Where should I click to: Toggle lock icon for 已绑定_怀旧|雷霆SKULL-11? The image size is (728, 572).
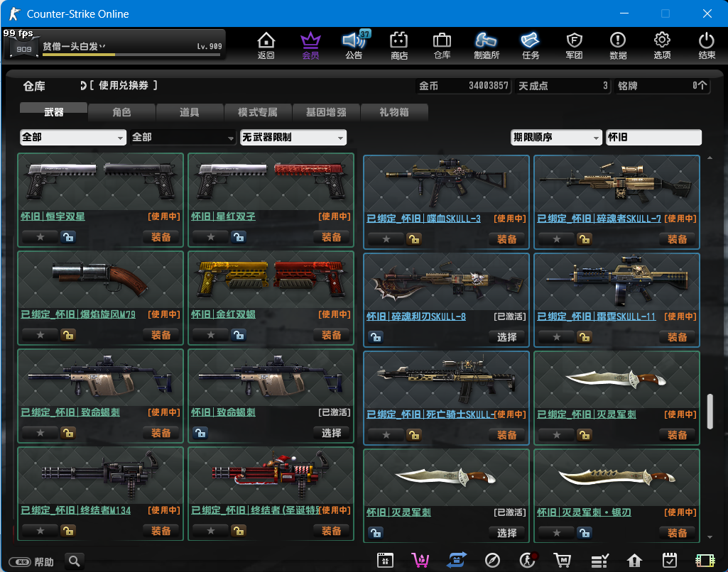click(x=585, y=337)
